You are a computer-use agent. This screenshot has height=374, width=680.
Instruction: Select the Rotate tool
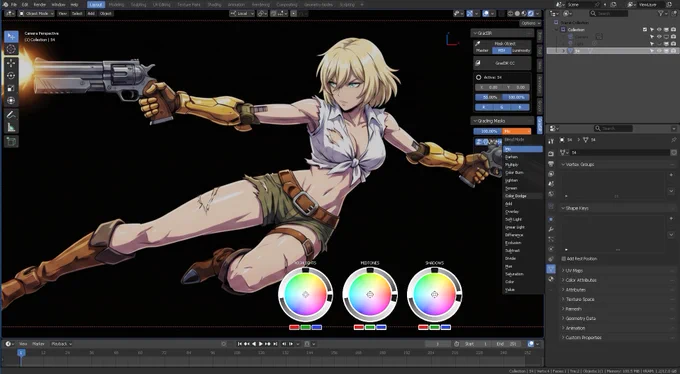point(11,75)
